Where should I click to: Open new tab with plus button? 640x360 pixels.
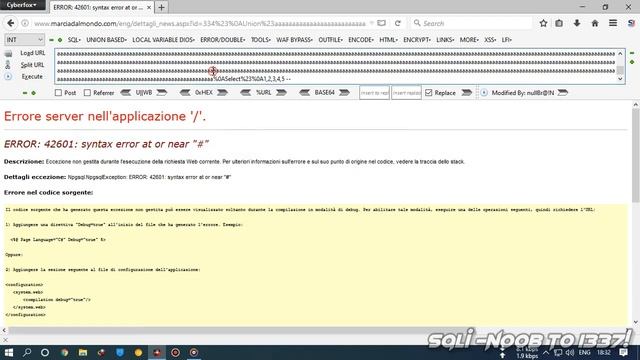click(x=162, y=7)
